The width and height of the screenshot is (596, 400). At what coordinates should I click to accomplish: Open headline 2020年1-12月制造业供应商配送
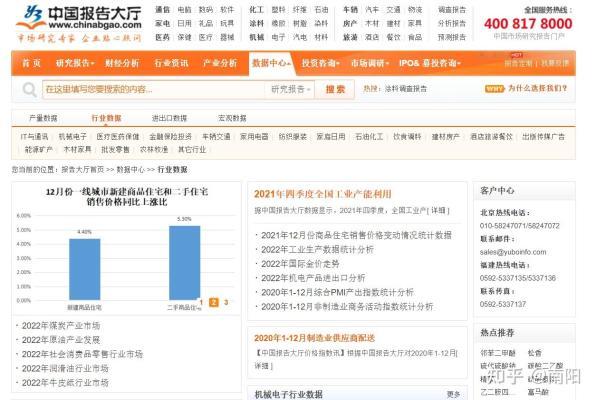coord(315,338)
